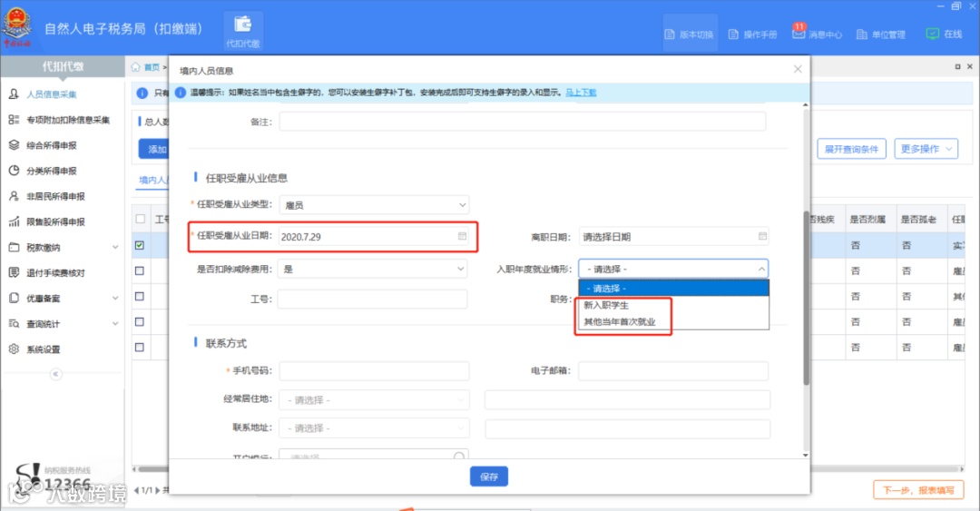Click into the 电子邮箱 input field
The image size is (980, 511).
pyautogui.click(x=673, y=371)
